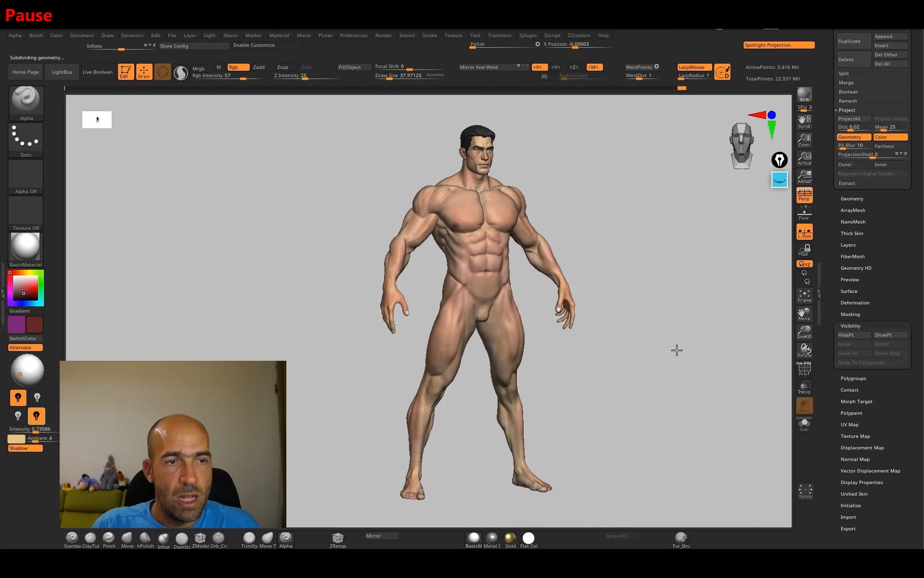Click the Duplicate subtool button

click(854, 41)
